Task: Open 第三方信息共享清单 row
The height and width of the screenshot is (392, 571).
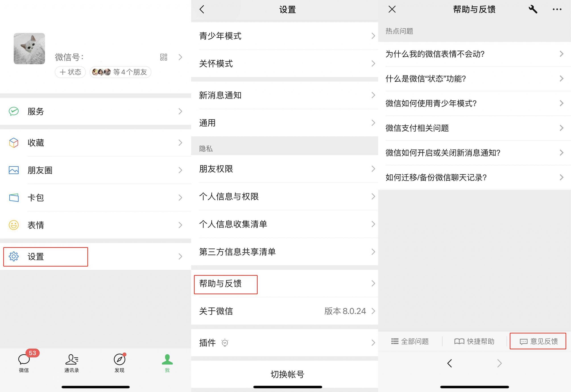Action: (285, 252)
